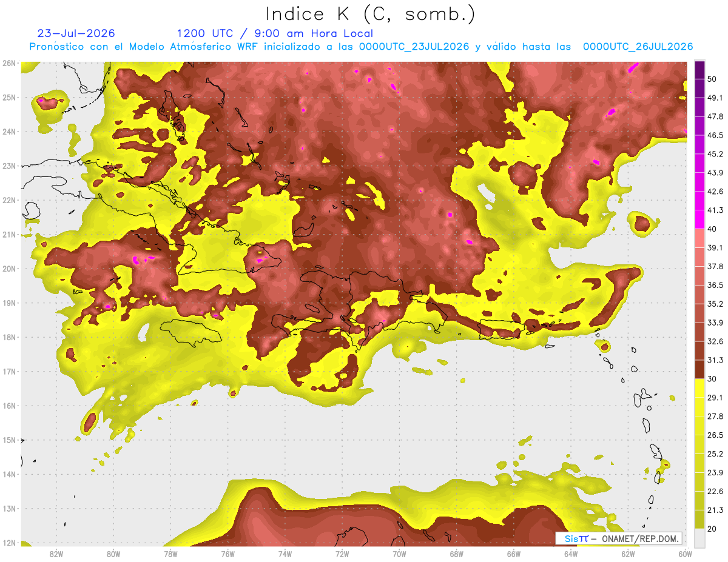The image size is (728, 562).
Task: Pick the dark brown colorbar segment between 30 and 31.3
Action: tap(699, 370)
